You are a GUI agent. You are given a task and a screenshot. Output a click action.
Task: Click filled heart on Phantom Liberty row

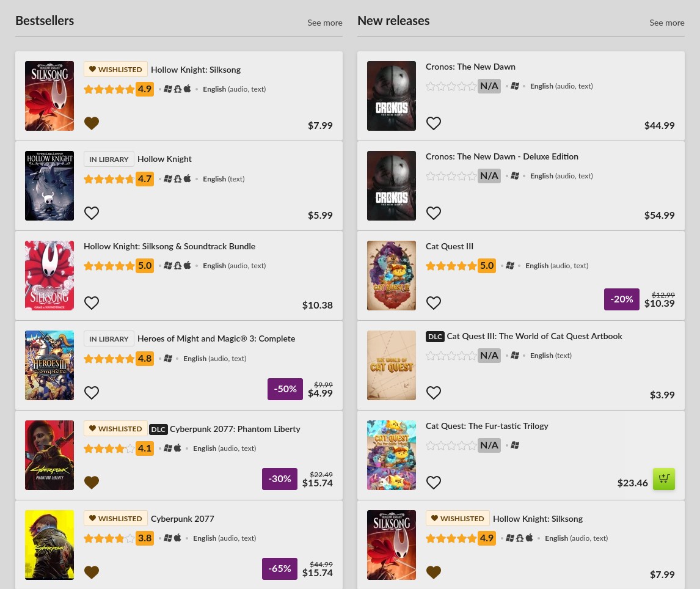pyautogui.click(x=92, y=483)
